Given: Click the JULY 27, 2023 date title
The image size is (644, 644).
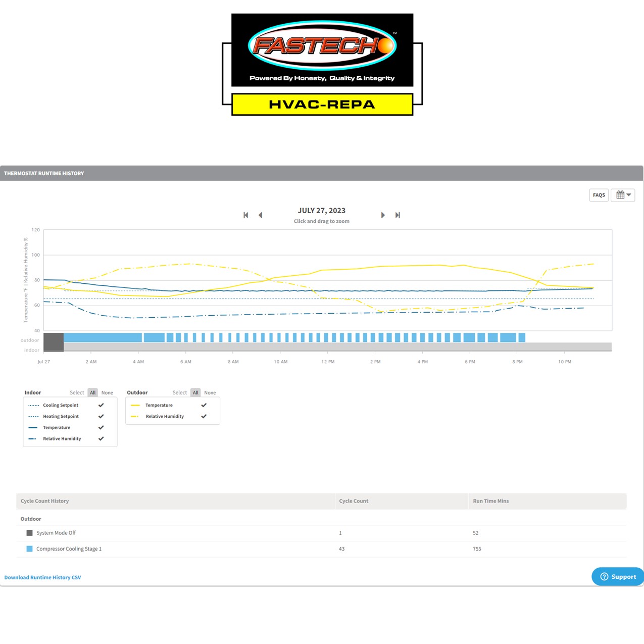Looking at the screenshot, I should click(x=322, y=211).
